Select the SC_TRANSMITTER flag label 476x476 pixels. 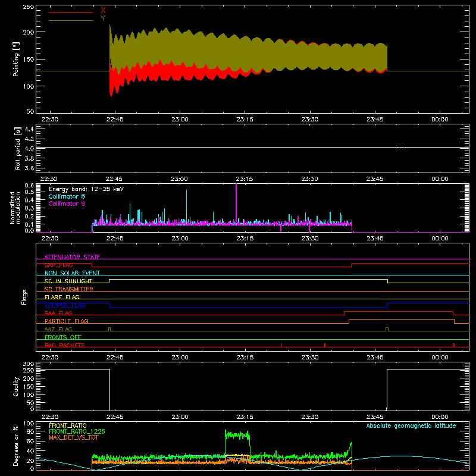(69, 289)
